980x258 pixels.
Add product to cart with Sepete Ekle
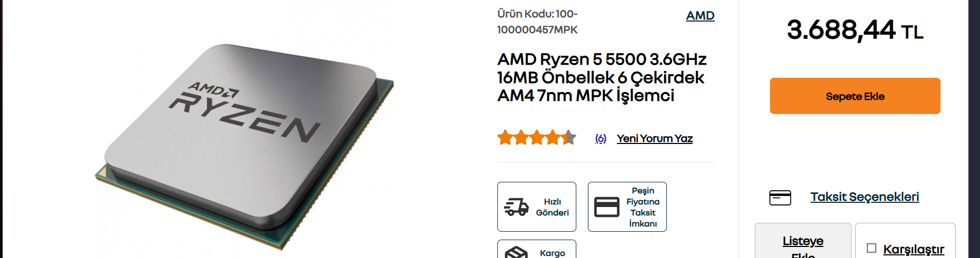855,96
